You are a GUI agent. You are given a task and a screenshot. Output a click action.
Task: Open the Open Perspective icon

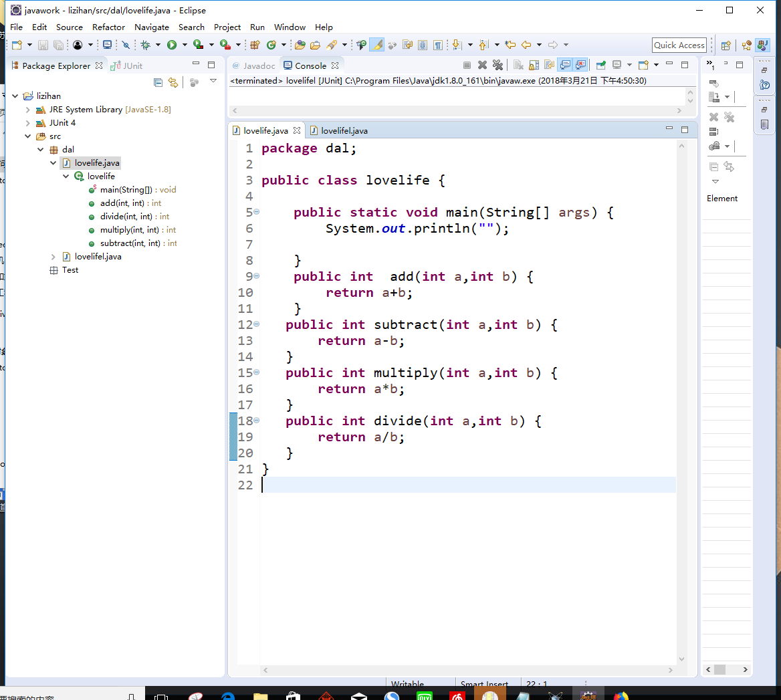[726, 45]
